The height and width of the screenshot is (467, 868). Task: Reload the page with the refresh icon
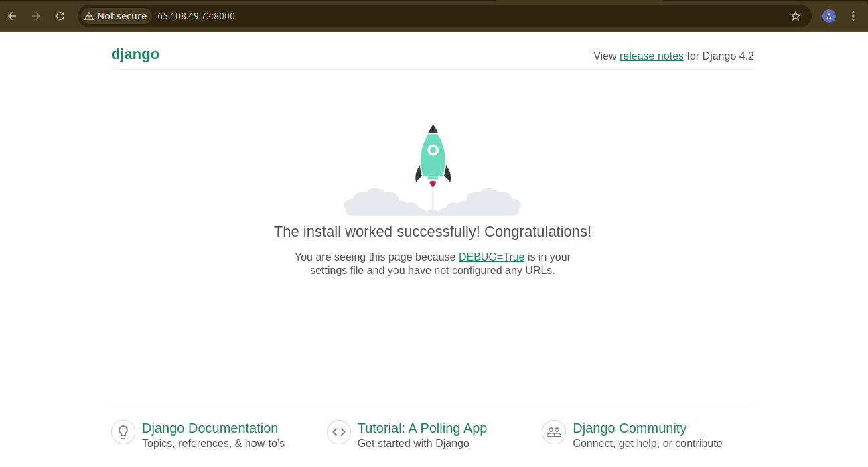(x=60, y=16)
